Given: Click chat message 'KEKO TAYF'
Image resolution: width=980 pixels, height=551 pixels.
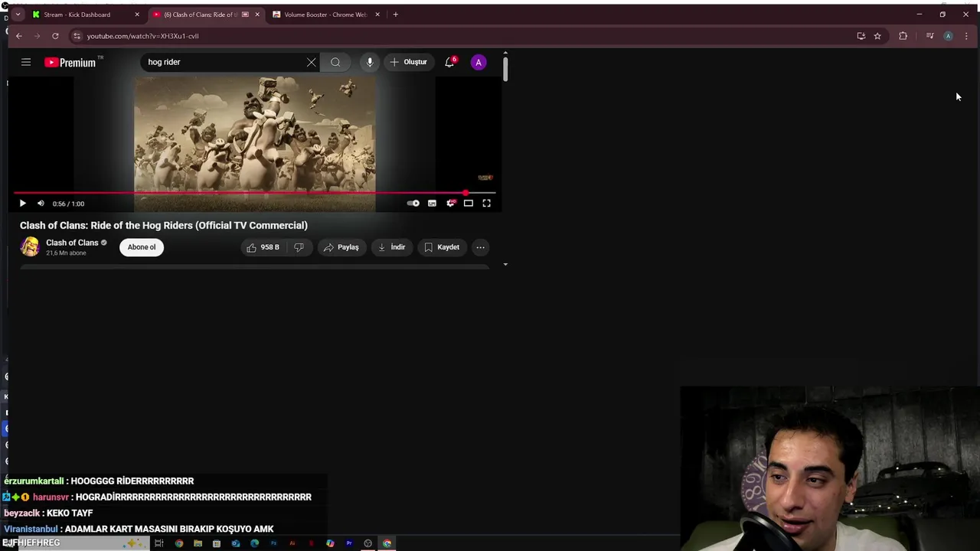Looking at the screenshot, I should 70,514.
